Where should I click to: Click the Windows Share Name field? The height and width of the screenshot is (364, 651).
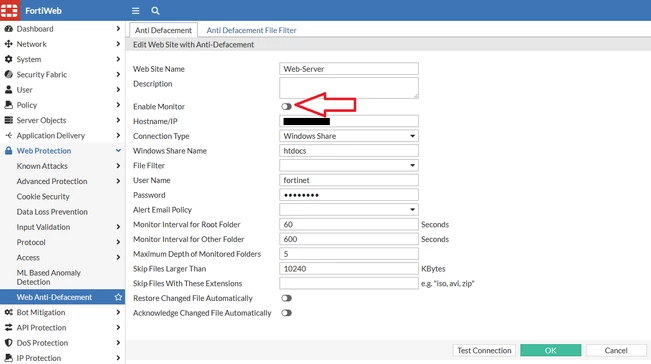point(349,151)
